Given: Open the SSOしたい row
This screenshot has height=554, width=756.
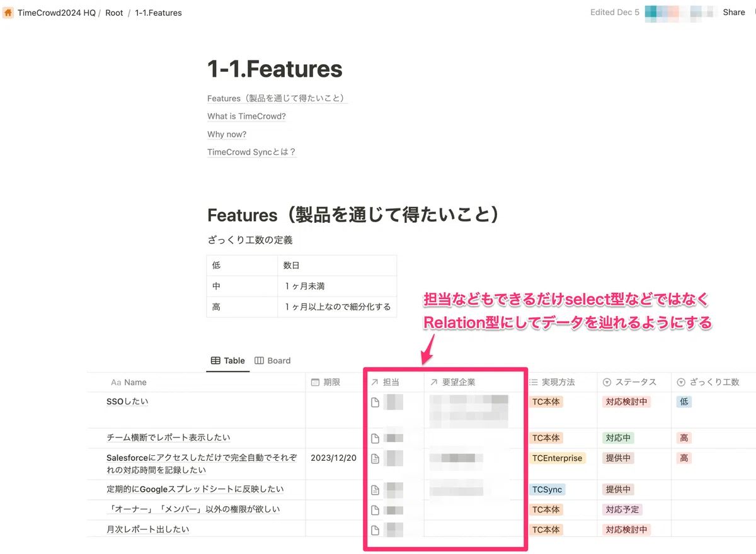Looking at the screenshot, I should pyautogui.click(x=127, y=402).
